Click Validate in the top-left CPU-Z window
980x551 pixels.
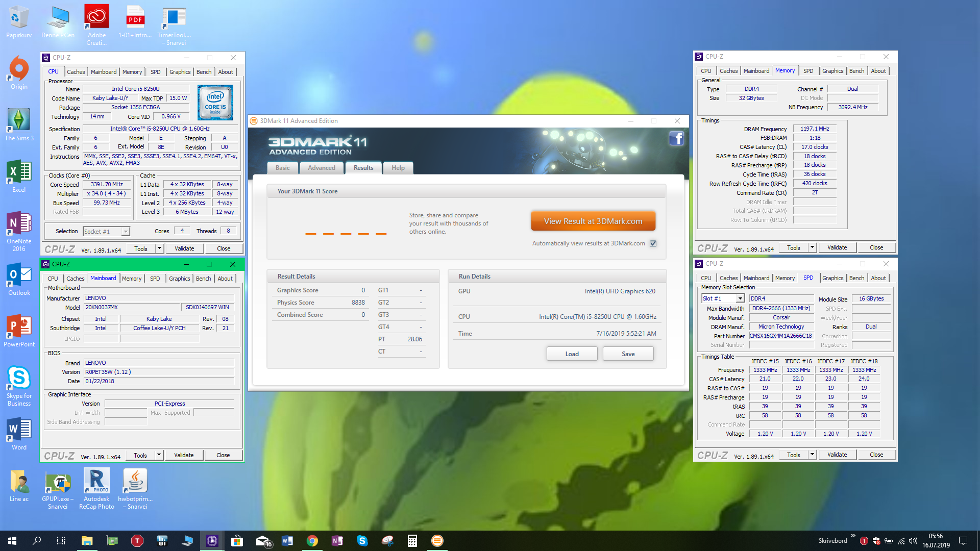184,248
